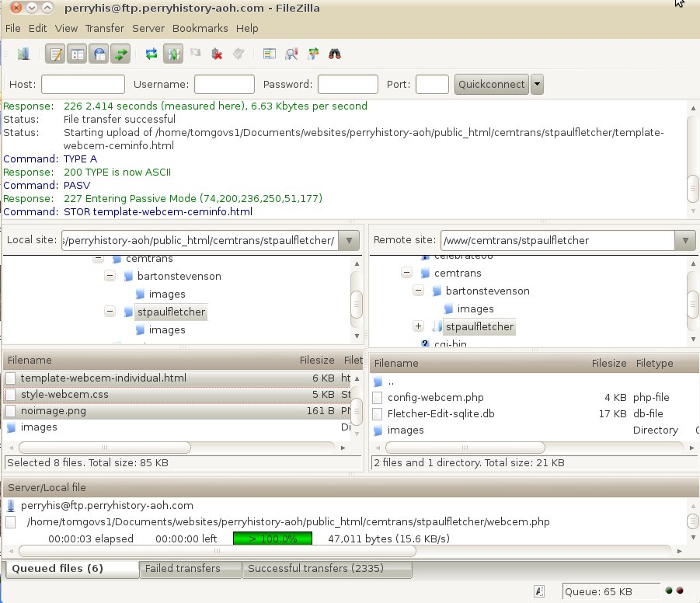The width and height of the screenshot is (700, 603).
Task: Toggle the message log display
Action: [x=55, y=54]
